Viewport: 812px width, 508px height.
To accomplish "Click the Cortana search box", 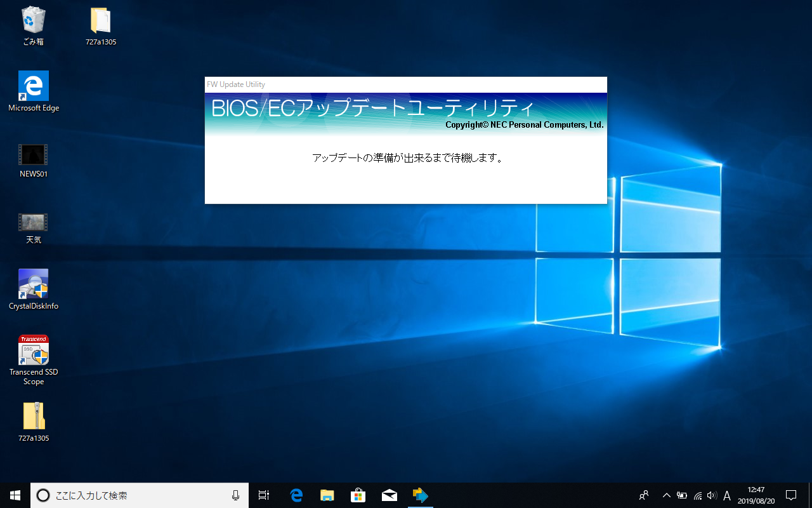I will [140, 495].
